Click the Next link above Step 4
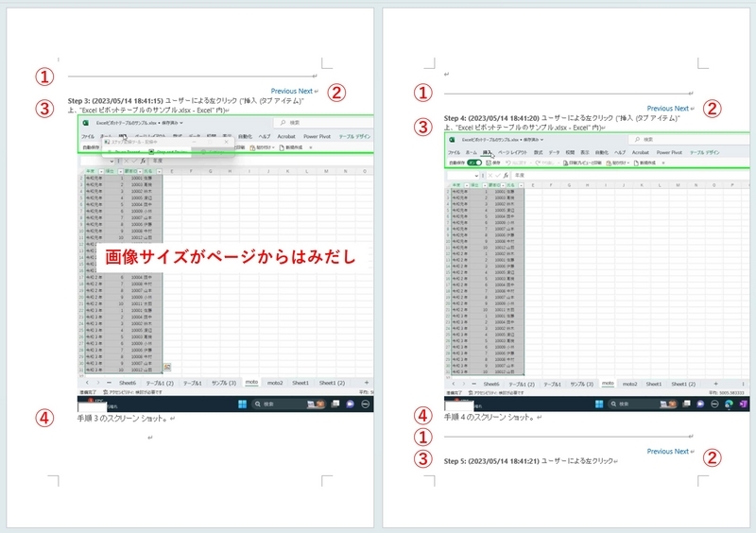Viewport: 756px width, 533px height. pos(681,108)
